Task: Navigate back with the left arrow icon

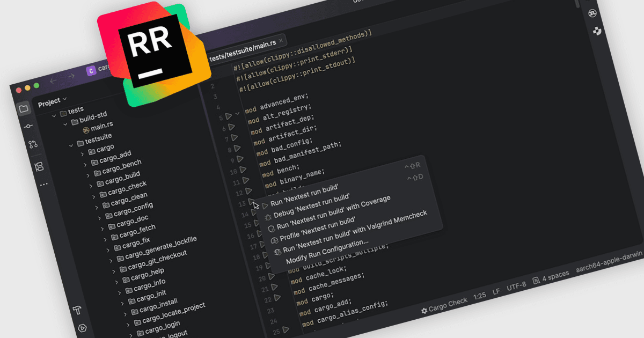Action: [53, 81]
